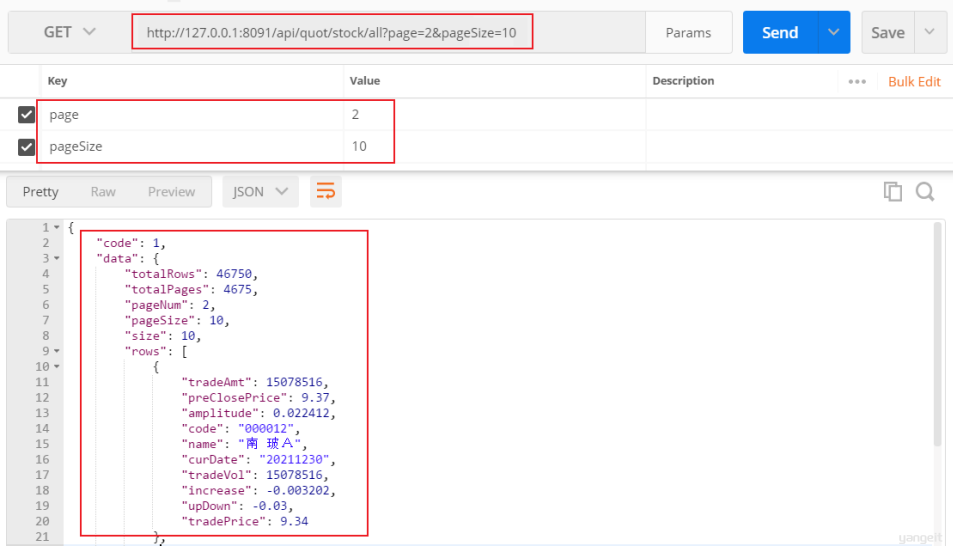The width and height of the screenshot is (953, 554).
Task: Toggle line wrap icon
Action: click(x=326, y=192)
